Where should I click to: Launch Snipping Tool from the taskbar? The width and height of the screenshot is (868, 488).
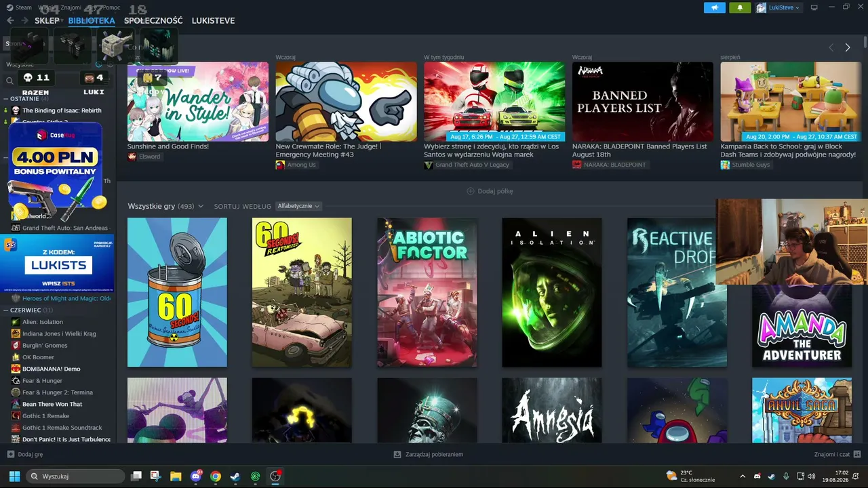click(x=156, y=476)
